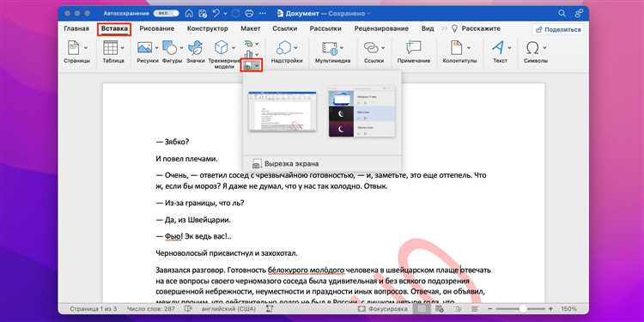Open Колонтитулы header footer icon
This screenshot has width=644, height=322.
(x=456, y=48)
